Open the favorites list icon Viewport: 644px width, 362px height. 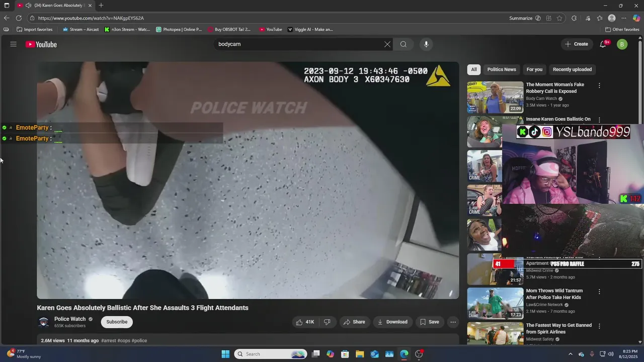[x=600, y=18]
